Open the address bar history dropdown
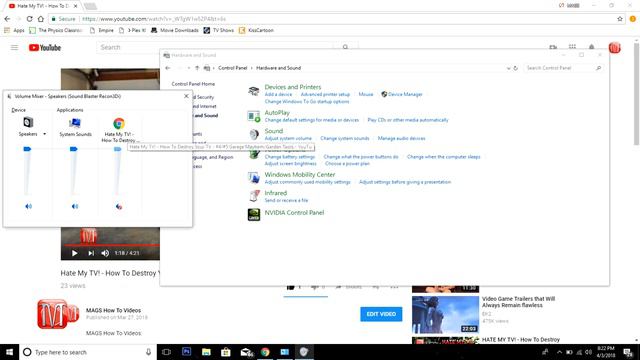Viewport: 640px width, 360px height. tap(508, 68)
